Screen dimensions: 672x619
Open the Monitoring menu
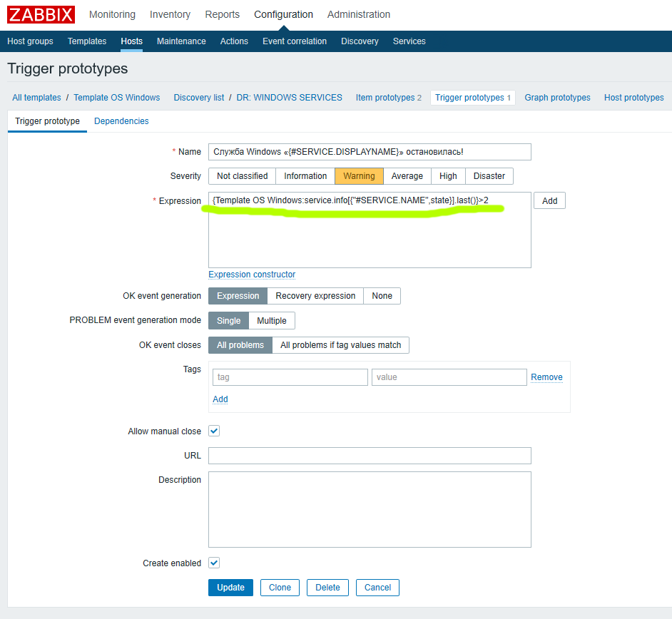pos(112,14)
